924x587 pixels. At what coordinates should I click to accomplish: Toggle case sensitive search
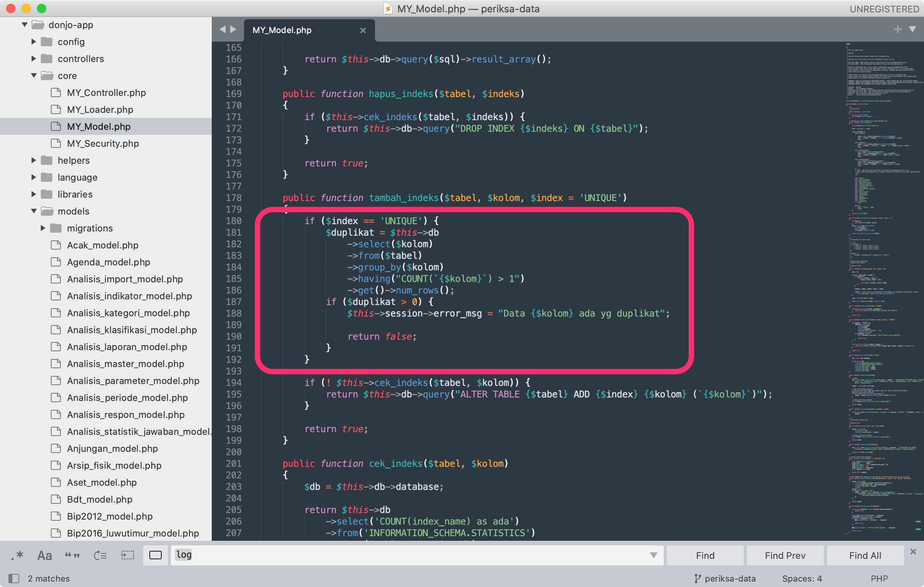click(x=44, y=555)
